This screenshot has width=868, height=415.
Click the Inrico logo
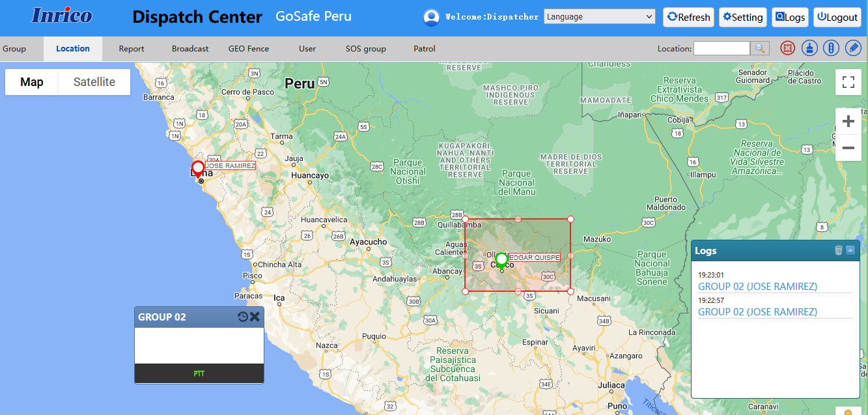coord(62,16)
